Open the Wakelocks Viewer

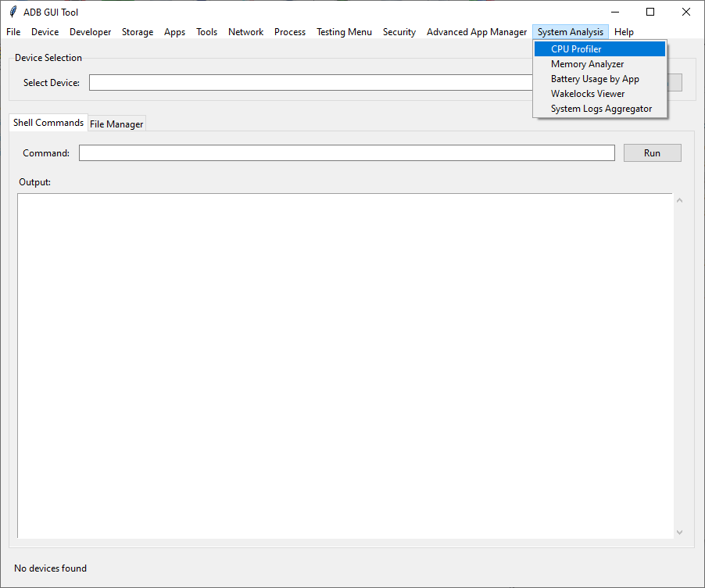(x=588, y=93)
